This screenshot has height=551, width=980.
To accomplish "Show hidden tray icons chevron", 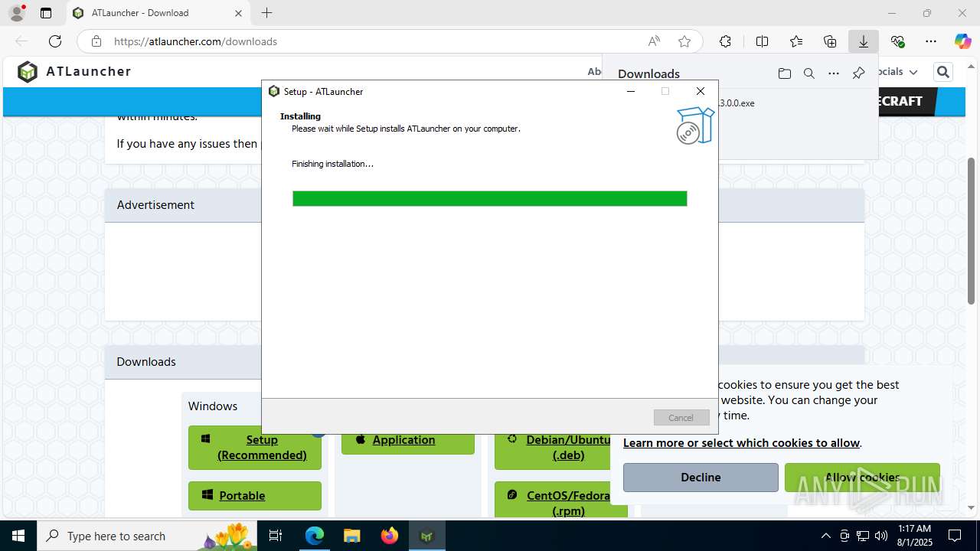I will pyautogui.click(x=825, y=536).
